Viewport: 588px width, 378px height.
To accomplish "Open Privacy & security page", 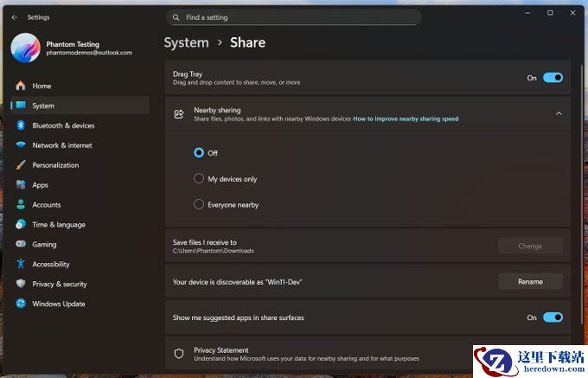I will tap(80, 284).
